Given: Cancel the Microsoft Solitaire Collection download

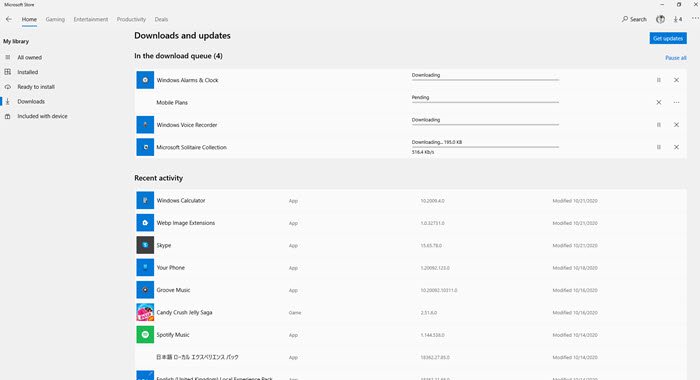Looking at the screenshot, I should (676, 147).
